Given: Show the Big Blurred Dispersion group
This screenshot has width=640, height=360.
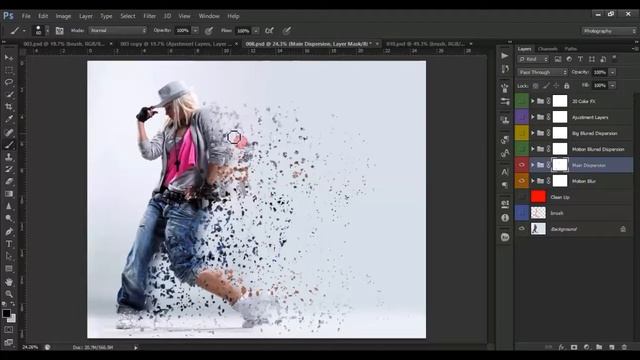Looking at the screenshot, I should click(x=522, y=133).
